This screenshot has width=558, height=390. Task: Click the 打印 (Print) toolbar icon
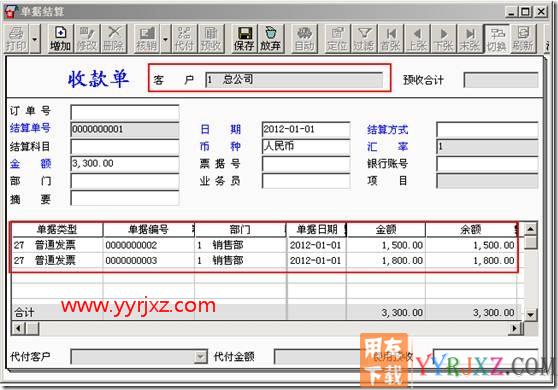[x=16, y=39]
